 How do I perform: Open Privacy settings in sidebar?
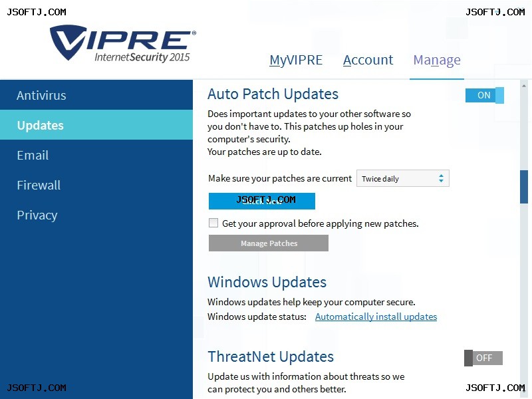coord(96,215)
